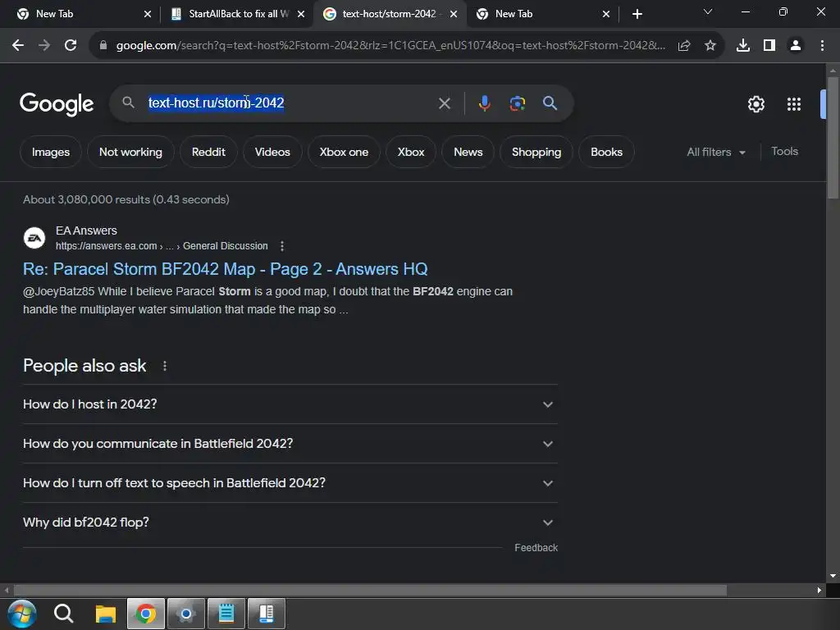840x630 pixels.
Task: Open search Tools
Action: point(784,152)
